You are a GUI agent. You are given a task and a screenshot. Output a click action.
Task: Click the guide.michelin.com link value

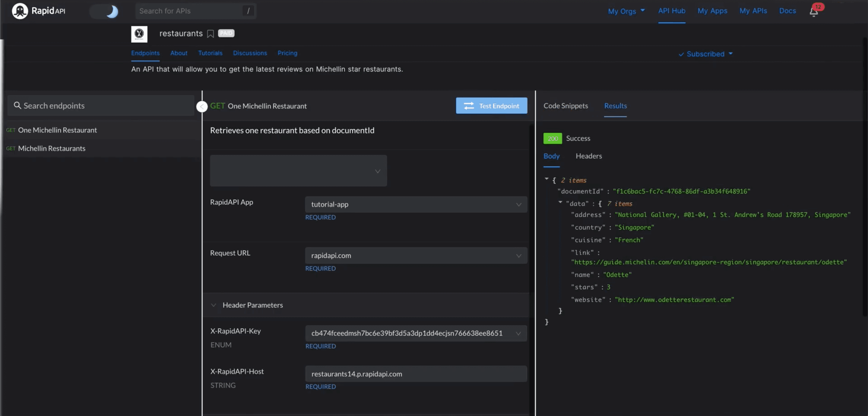pyautogui.click(x=709, y=262)
